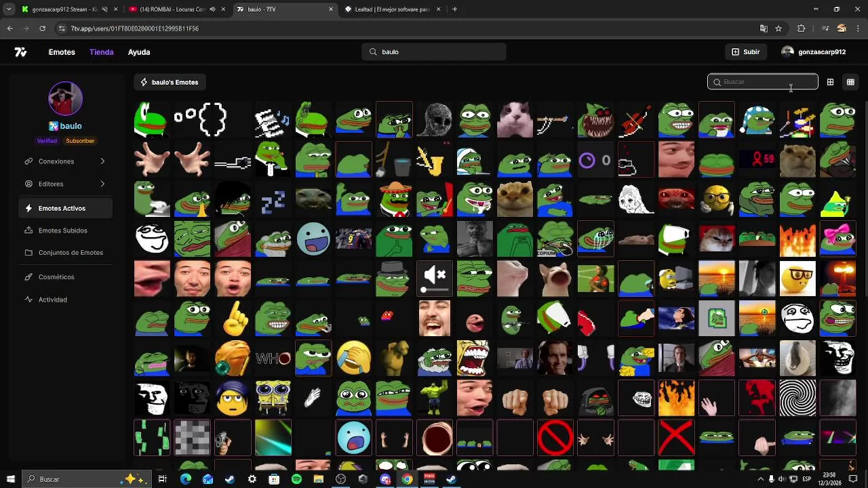The width and height of the screenshot is (868, 488).
Task: Open the browser extensions puzzle icon
Action: [802, 28]
